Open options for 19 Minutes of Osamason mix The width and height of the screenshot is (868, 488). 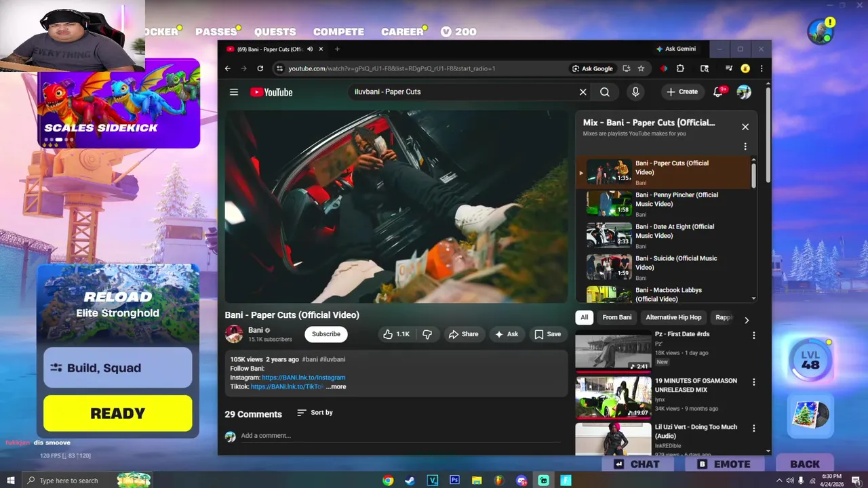click(753, 382)
